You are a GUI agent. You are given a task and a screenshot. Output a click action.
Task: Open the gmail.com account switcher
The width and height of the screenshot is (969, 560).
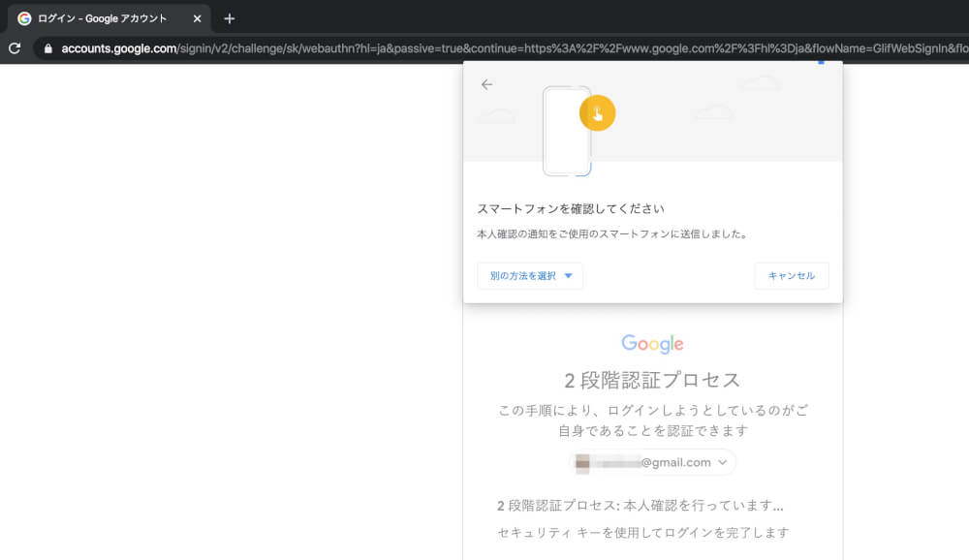pos(652,462)
